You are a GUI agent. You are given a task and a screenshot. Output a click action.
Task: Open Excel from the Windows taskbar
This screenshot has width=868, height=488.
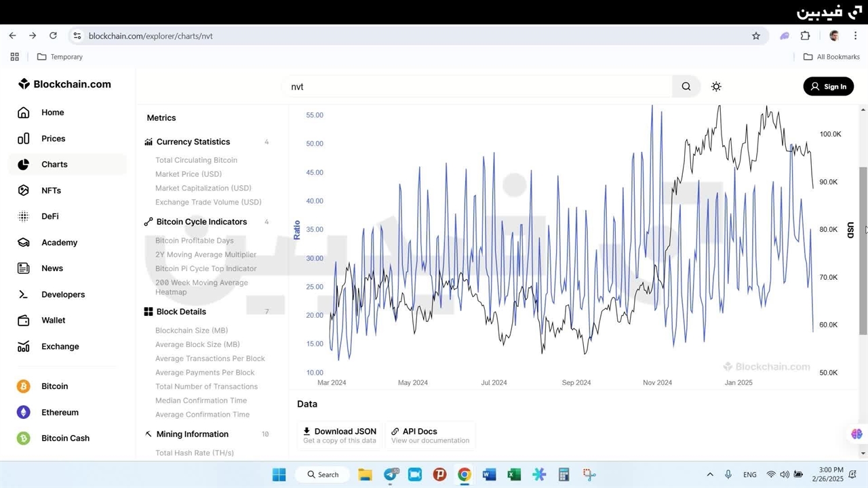(x=514, y=474)
